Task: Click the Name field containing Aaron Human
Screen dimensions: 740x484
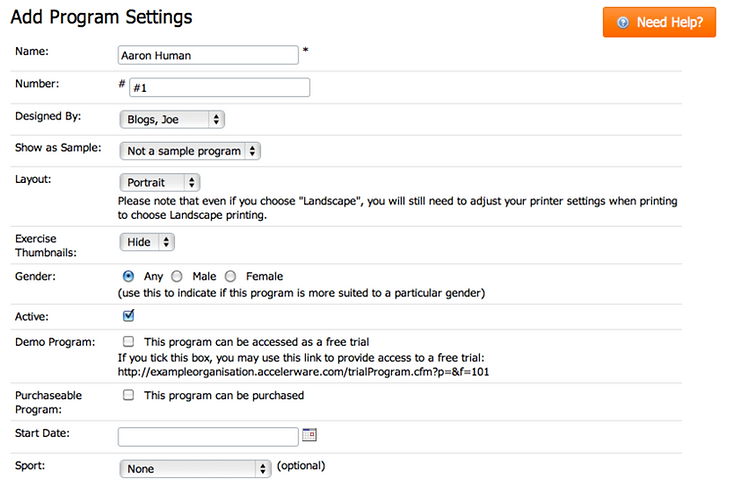Action: (x=208, y=55)
